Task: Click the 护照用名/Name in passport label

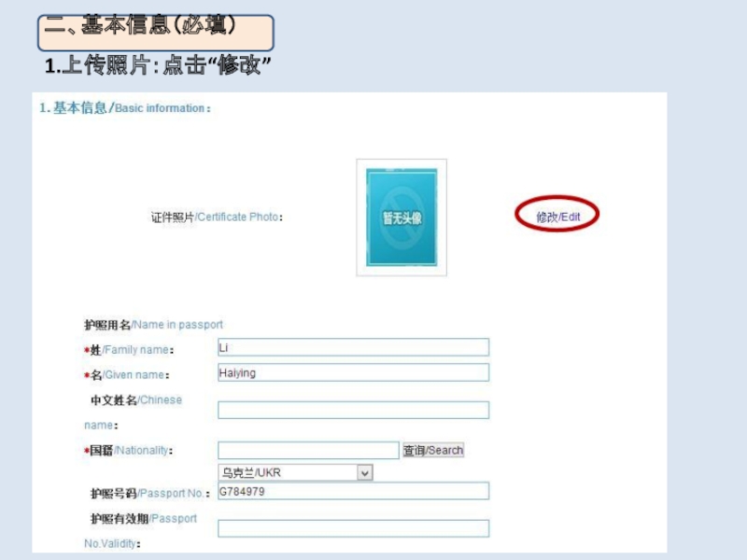Action: click(x=153, y=325)
